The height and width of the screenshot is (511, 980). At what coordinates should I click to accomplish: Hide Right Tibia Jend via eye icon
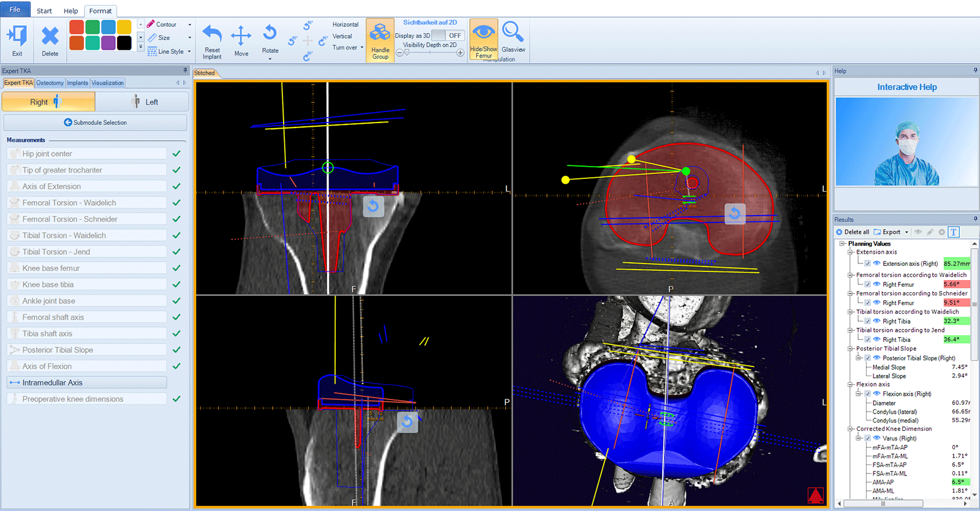876,339
